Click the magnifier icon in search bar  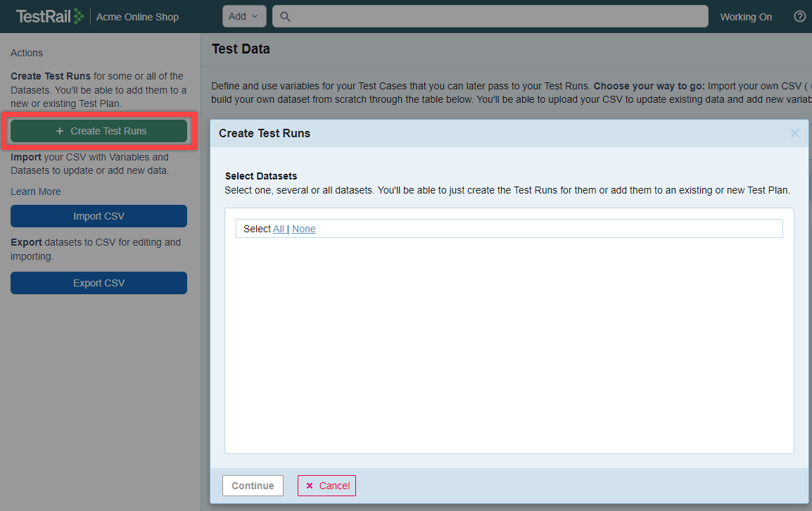click(286, 17)
